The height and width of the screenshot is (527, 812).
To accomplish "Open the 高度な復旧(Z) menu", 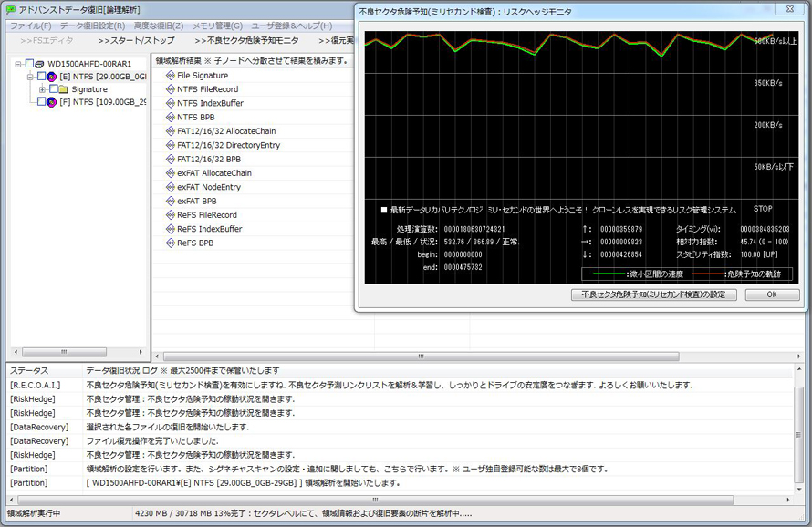I will pyautogui.click(x=159, y=26).
